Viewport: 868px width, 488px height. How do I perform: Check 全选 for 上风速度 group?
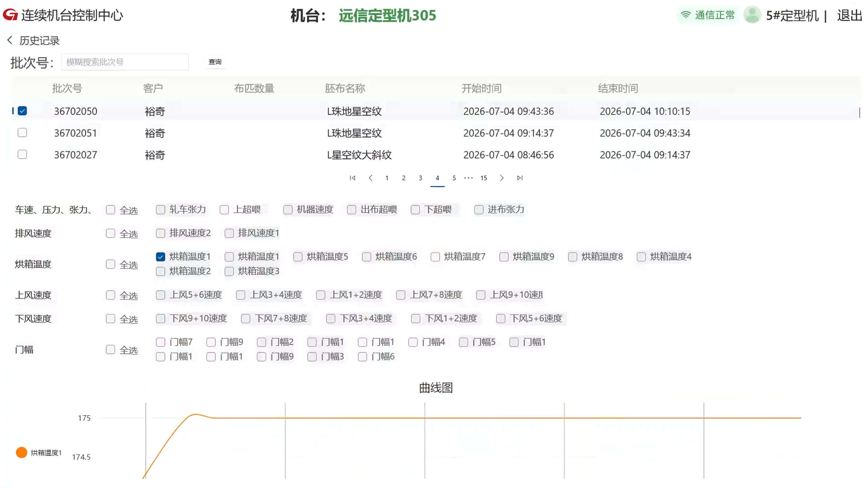(x=111, y=295)
